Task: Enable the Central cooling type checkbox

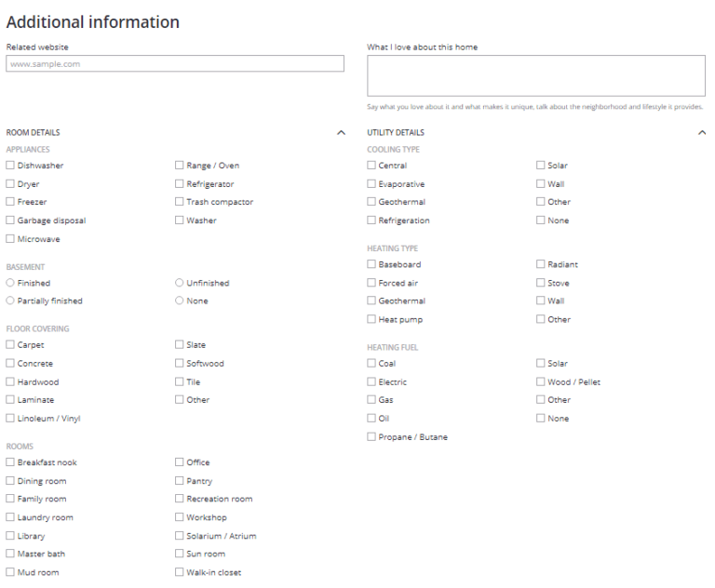Action: 371,166
